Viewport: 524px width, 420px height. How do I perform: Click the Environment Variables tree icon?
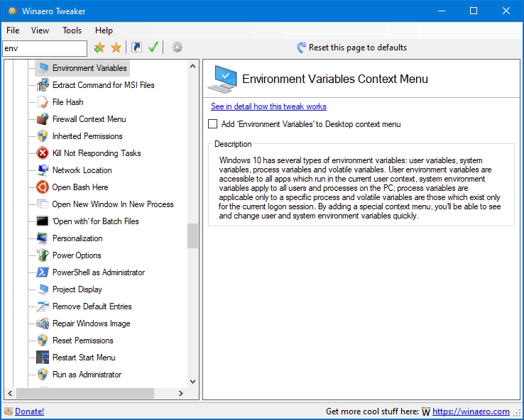43,68
